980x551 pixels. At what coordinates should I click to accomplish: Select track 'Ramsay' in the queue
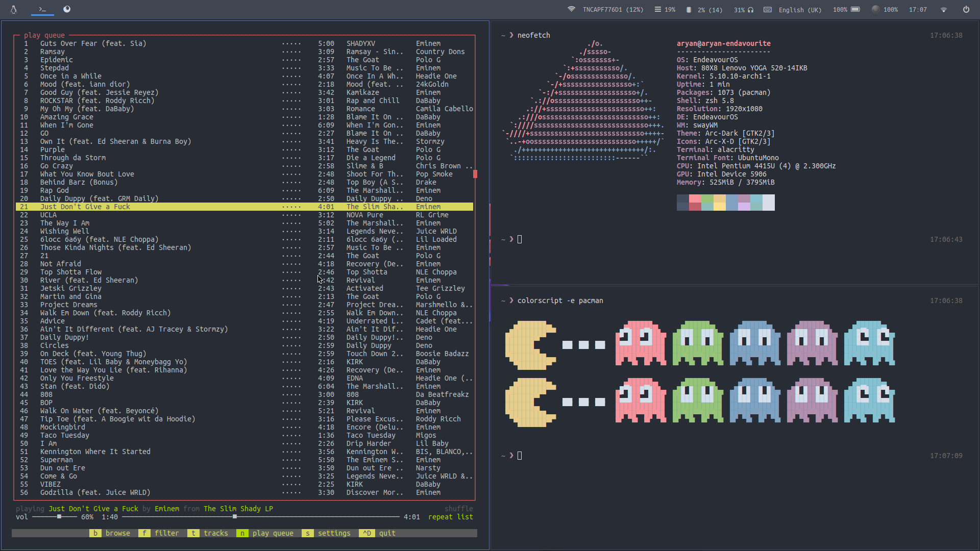tap(53, 52)
